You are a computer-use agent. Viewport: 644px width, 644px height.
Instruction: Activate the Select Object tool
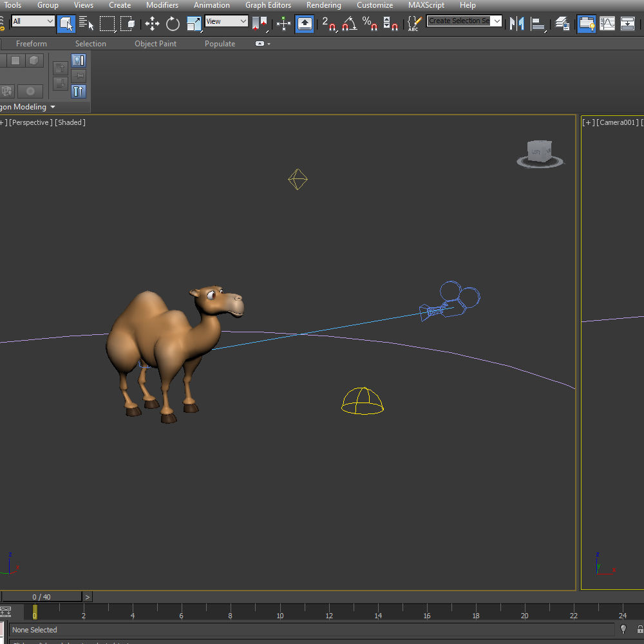[x=66, y=23]
